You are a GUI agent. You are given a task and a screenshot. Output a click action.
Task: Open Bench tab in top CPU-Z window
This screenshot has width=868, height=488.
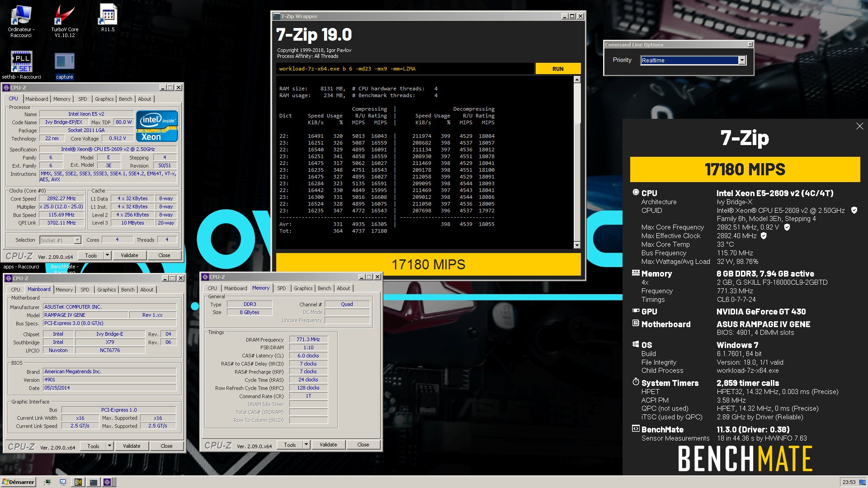coord(126,99)
